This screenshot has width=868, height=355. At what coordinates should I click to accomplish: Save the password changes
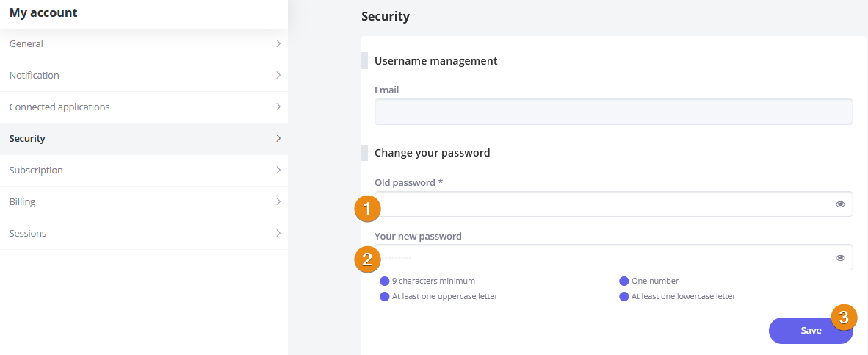coord(810,331)
